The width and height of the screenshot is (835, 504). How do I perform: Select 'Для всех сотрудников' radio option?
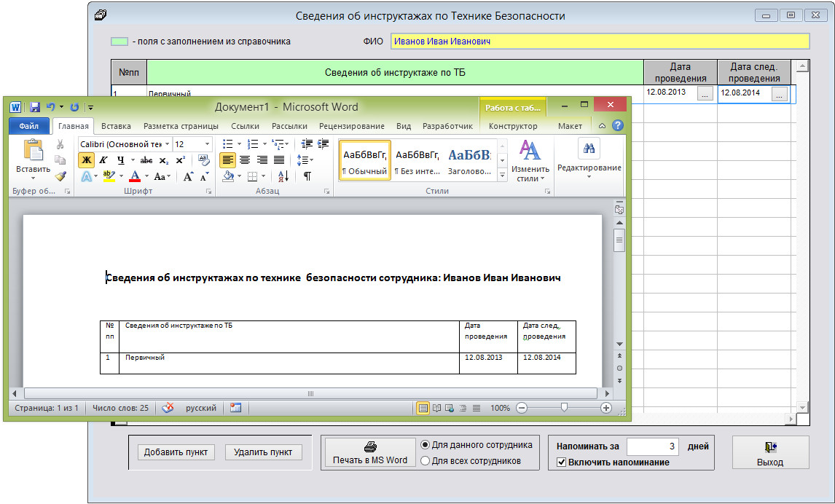pyautogui.click(x=426, y=460)
